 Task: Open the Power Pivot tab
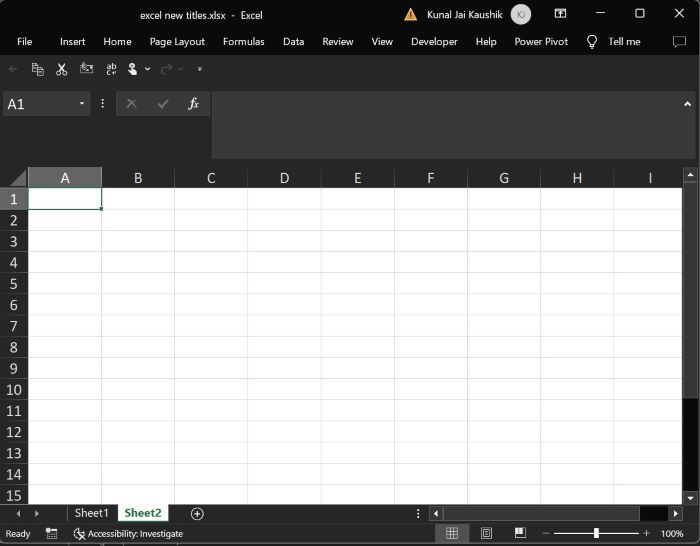(541, 42)
